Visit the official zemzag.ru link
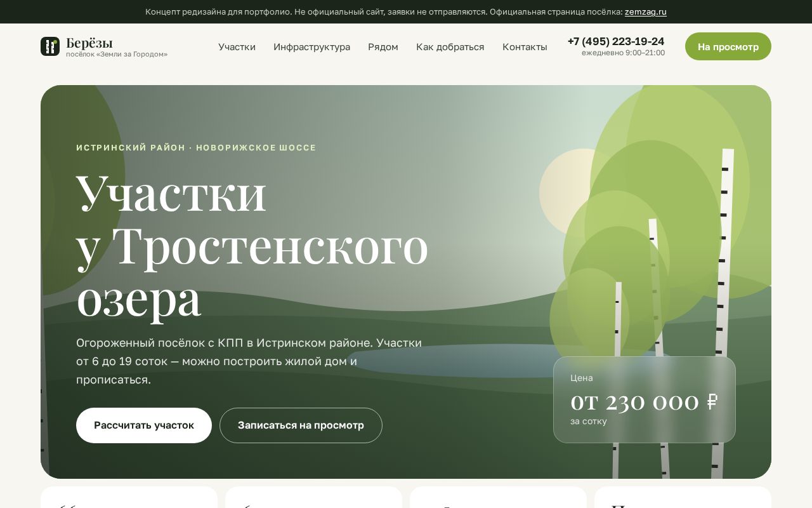 (646, 11)
